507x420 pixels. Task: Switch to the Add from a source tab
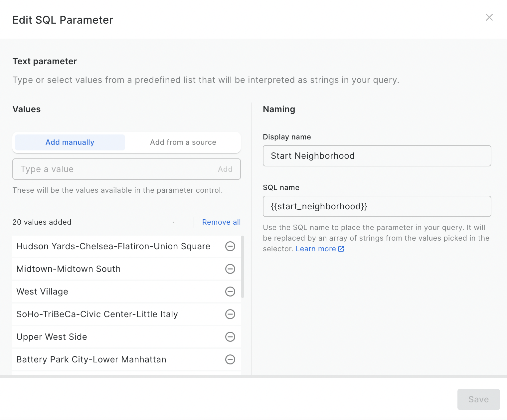point(183,142)
